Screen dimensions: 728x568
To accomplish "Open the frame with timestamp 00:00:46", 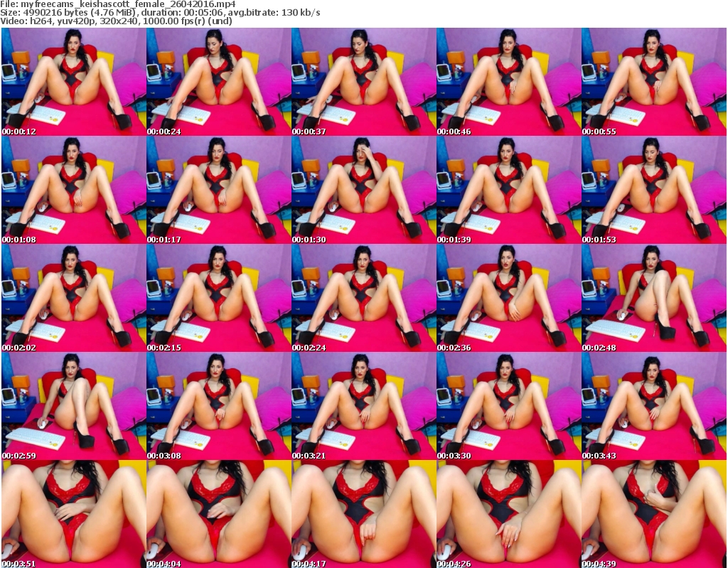I will pos(508,82).
